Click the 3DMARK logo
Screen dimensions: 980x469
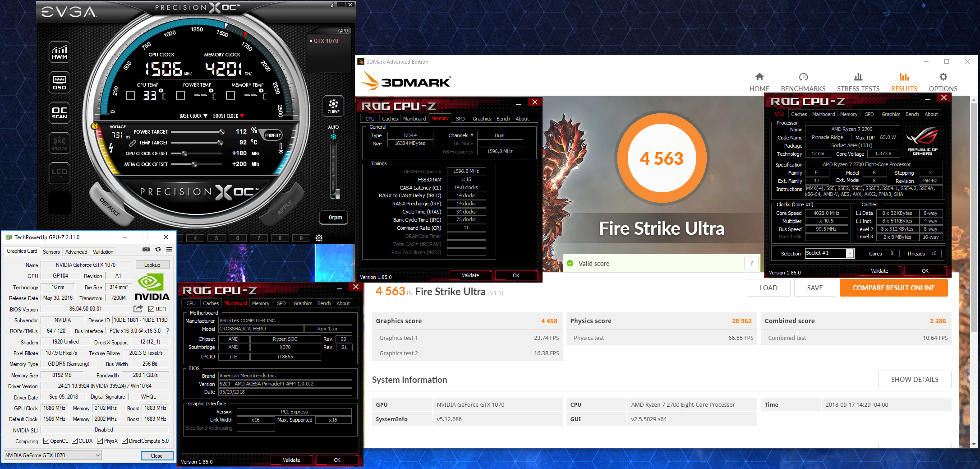click(x=407, y=82)
